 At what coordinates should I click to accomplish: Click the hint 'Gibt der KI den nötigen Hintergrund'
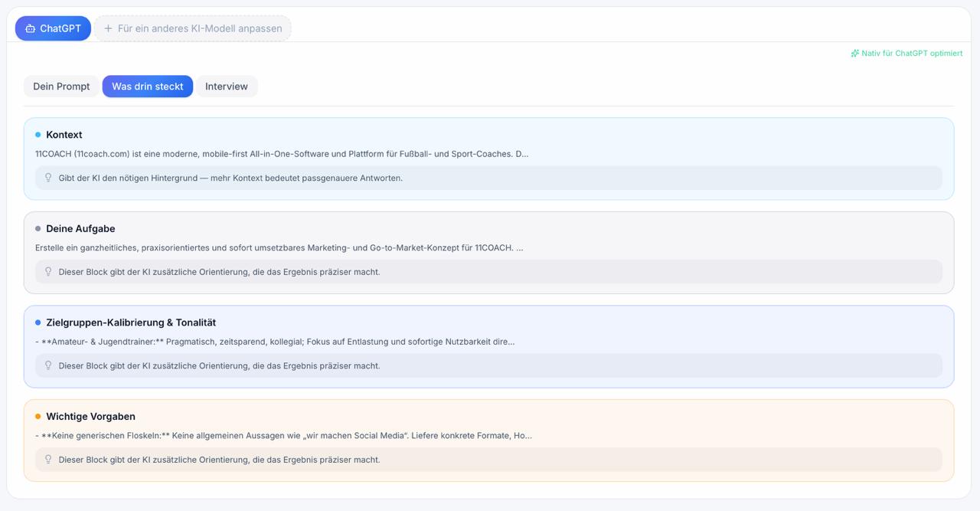(230, 178)
